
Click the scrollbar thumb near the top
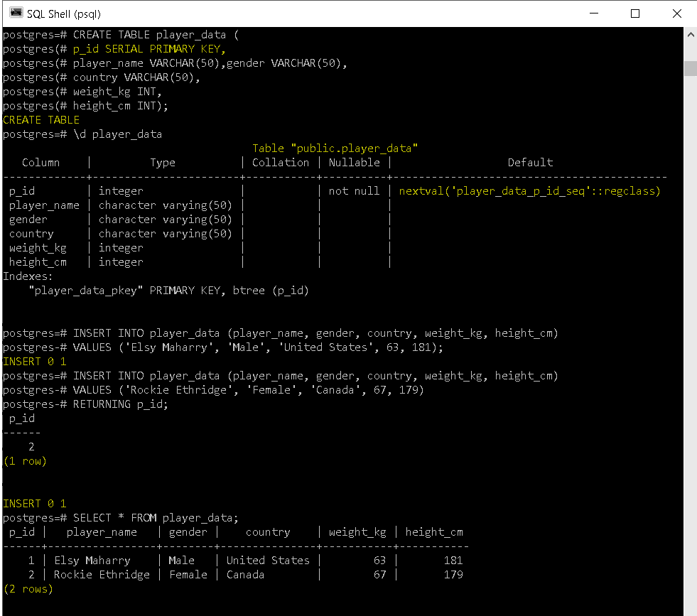pyautogui.click(x=690, y=67)
